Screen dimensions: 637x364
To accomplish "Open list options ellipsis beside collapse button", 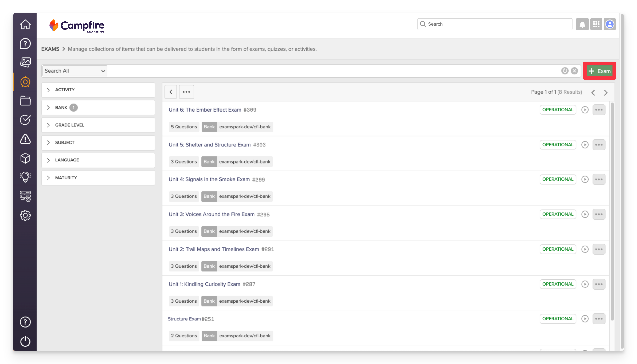I will pos(186,92).
